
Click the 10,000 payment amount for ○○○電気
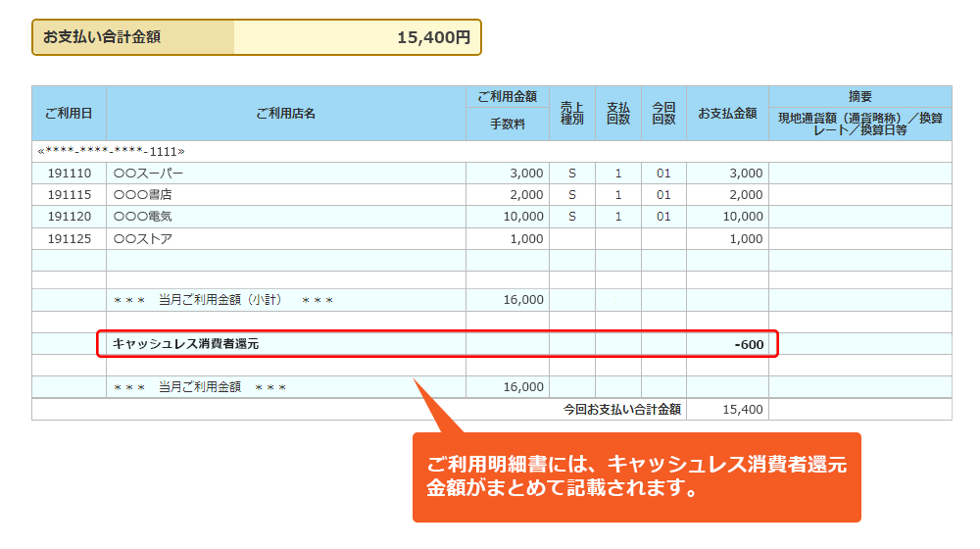coord(743,217)
